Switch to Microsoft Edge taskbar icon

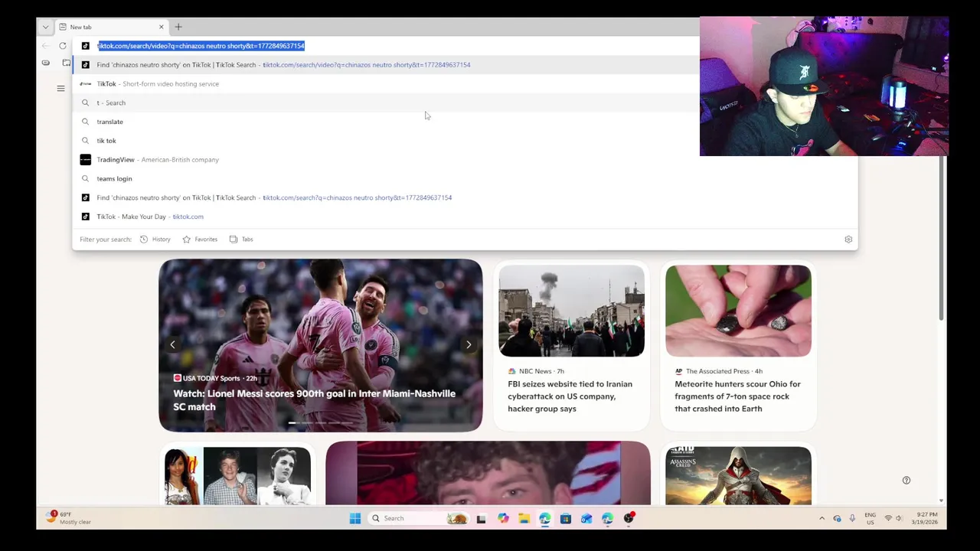544,518
